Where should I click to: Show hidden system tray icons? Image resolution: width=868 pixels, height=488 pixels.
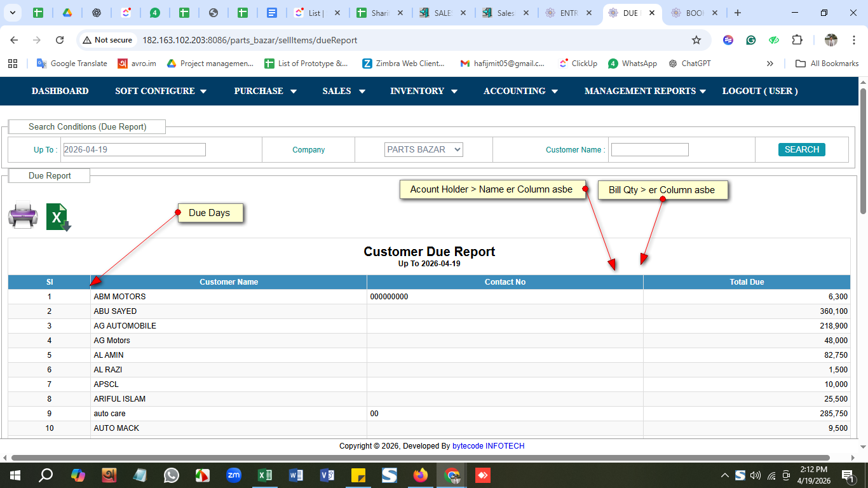tap(724, 475)
